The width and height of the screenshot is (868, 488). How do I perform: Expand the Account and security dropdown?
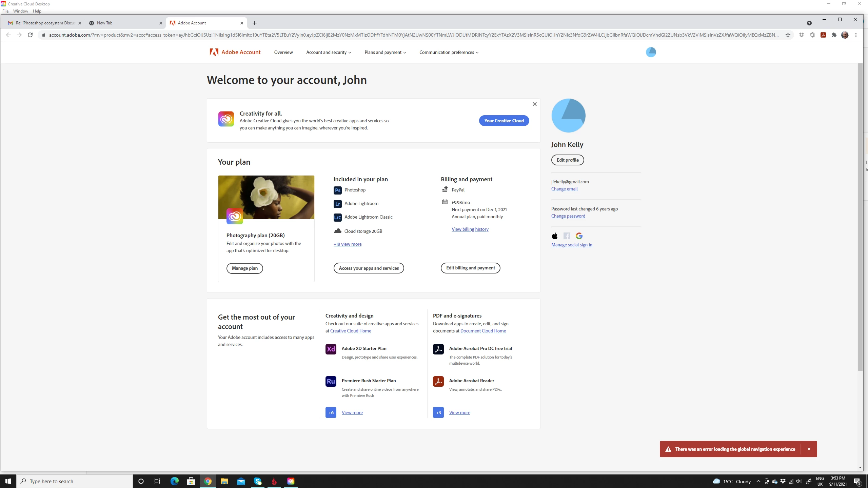pos(328,52)
